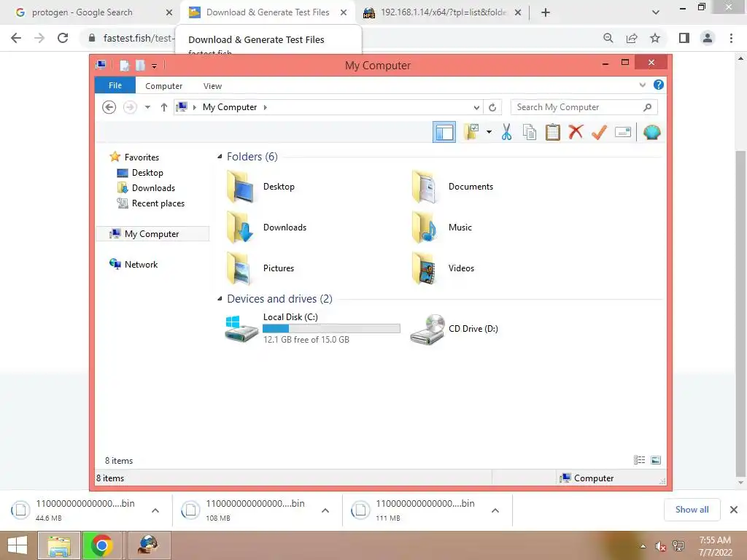Bookmark this page with star icon
This screenshot has width=747, height=560.
tap(655, 38)
